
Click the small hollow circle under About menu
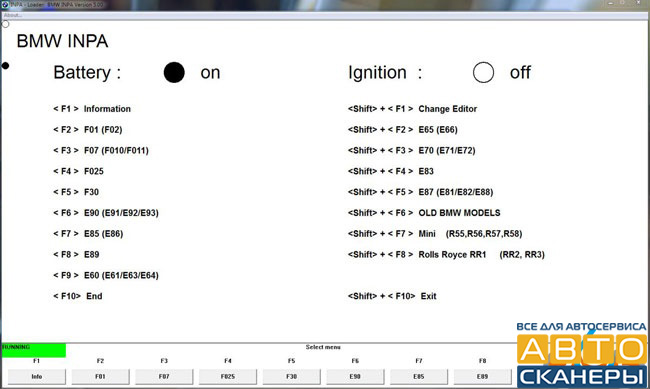coord(5,24)
